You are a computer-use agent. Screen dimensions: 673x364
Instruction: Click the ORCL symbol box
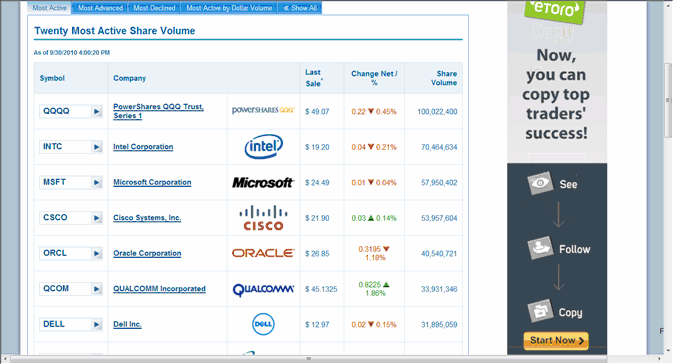click(70, 253)
